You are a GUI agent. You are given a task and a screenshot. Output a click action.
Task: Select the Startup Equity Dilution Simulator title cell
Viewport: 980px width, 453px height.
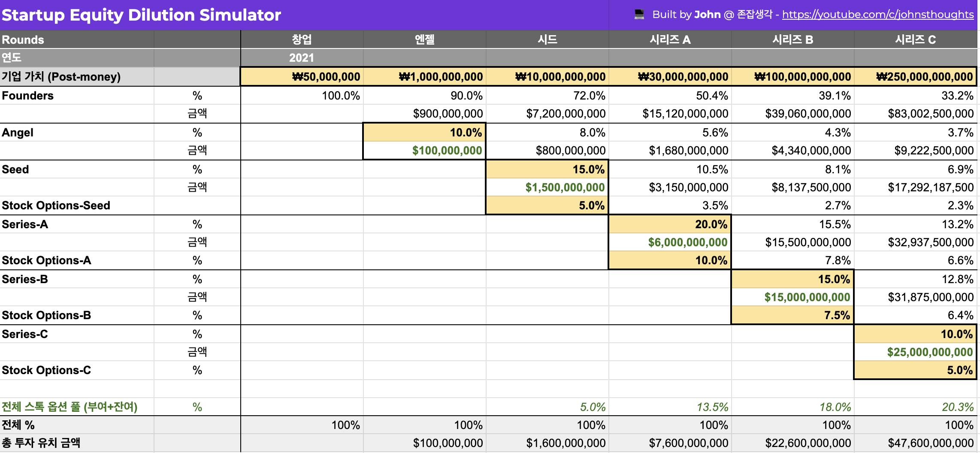tap(142, 15)
